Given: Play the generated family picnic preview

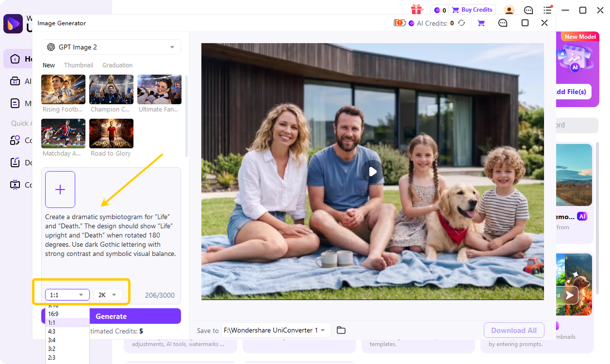Looking at the screenshot, I should (372, 172).
